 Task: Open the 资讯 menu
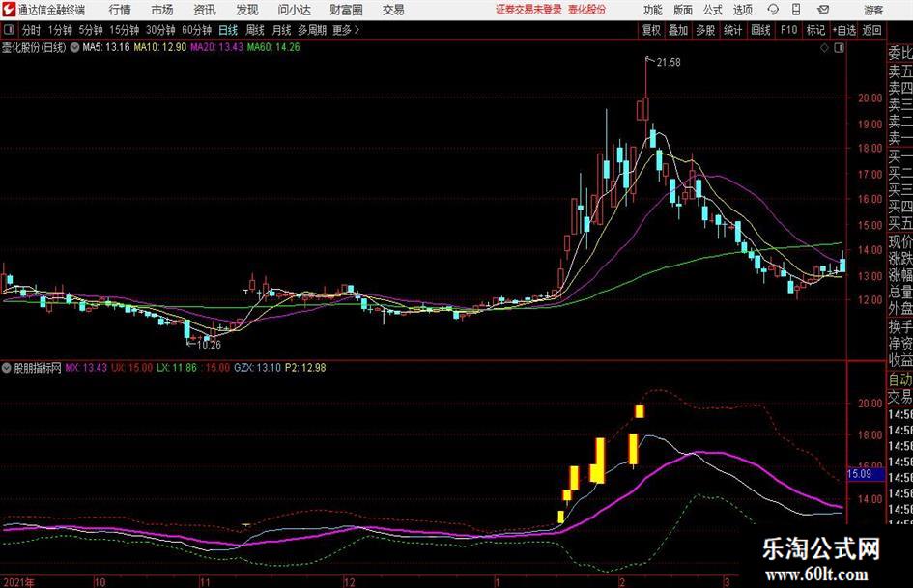click(205, 10)
